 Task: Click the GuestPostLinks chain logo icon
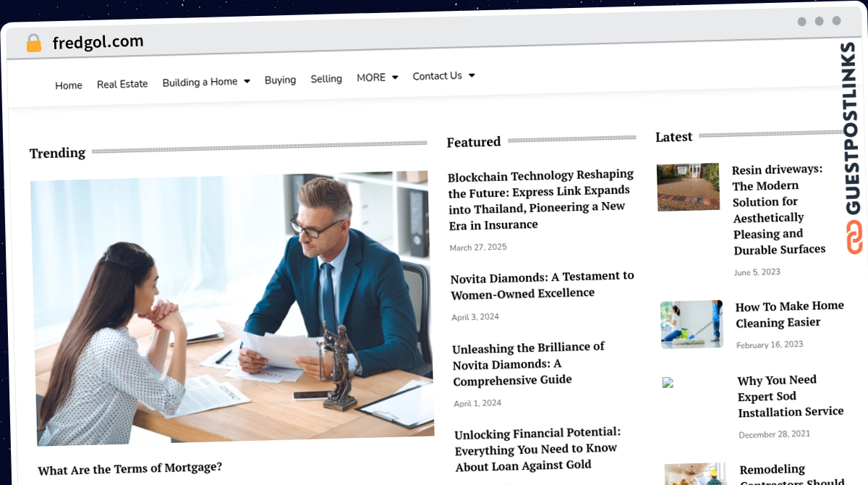854,238
